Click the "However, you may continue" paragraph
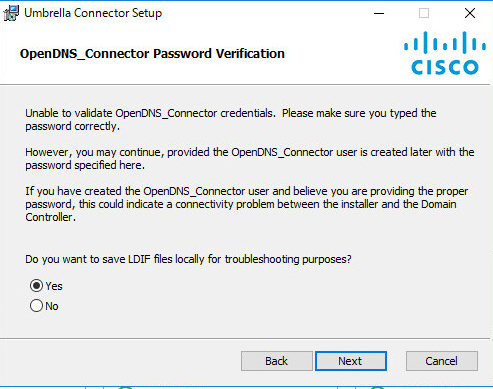The image size is (493, 389). pos(250,159)
